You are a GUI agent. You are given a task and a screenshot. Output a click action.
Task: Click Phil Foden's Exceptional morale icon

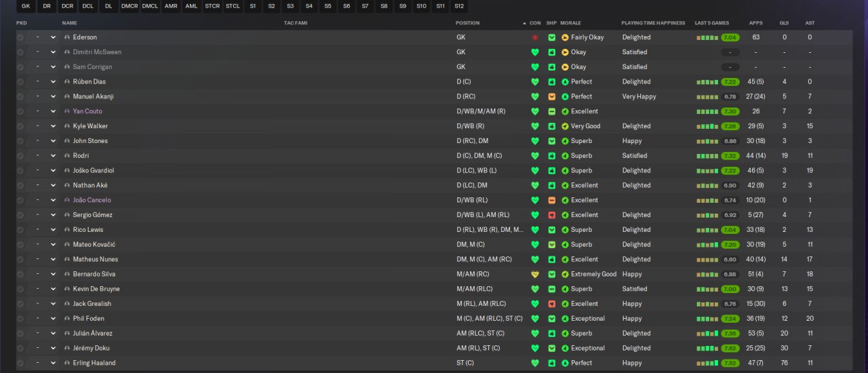pyautogui.click(x=565, y=319)
